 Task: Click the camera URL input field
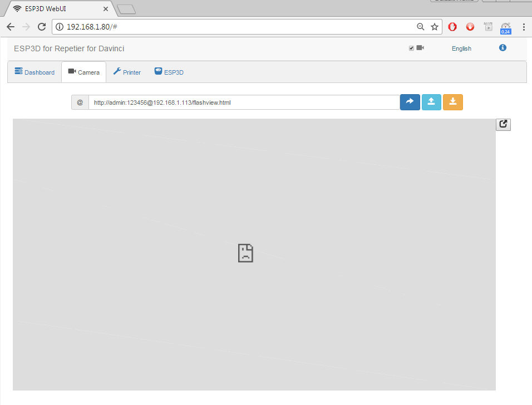(244, 103)
